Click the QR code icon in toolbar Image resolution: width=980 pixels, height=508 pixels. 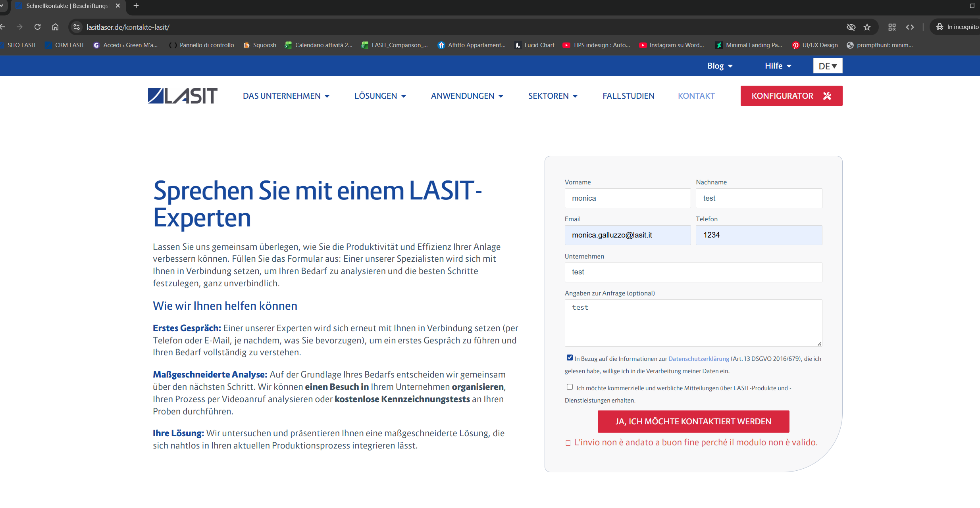pos(892,27)
